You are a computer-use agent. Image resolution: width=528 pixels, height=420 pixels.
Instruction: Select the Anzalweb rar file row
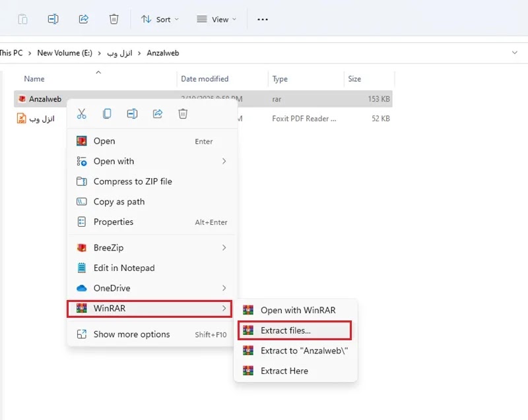(x=203, y=99)
